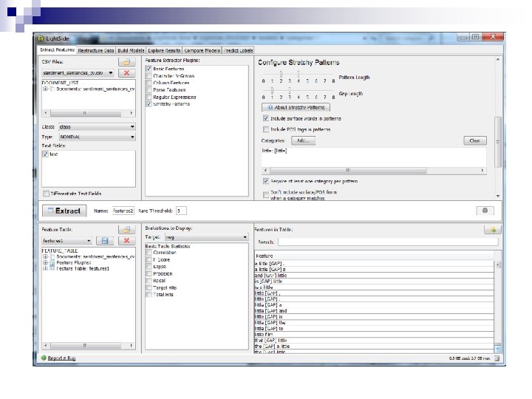This screenshot has width=532, height=399.
Task: Click export features arrow icon
Action: point(493,230)
